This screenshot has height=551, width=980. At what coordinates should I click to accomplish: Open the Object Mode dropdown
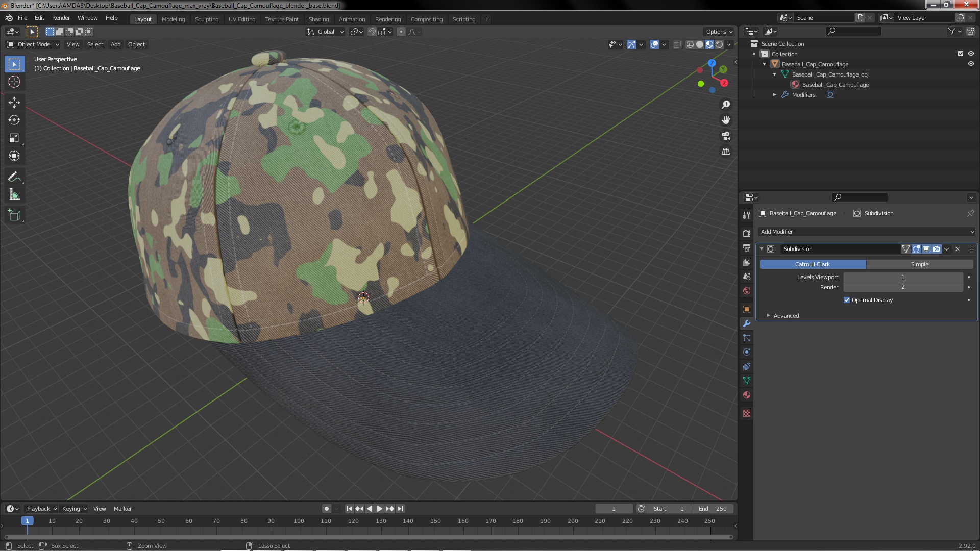[34, 44]
